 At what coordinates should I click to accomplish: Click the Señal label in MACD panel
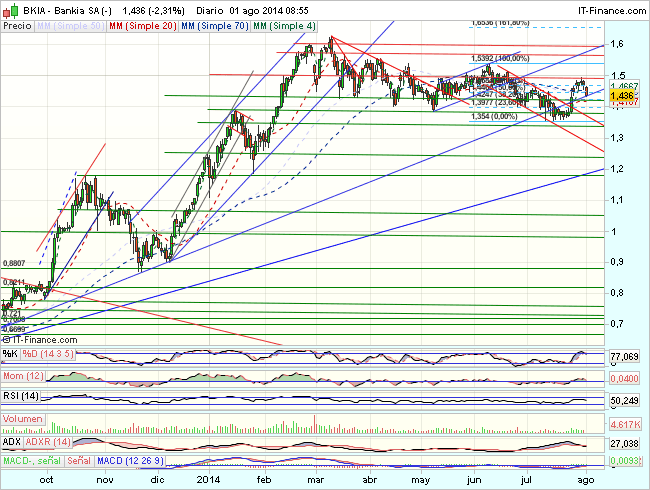tap(79, 461)
